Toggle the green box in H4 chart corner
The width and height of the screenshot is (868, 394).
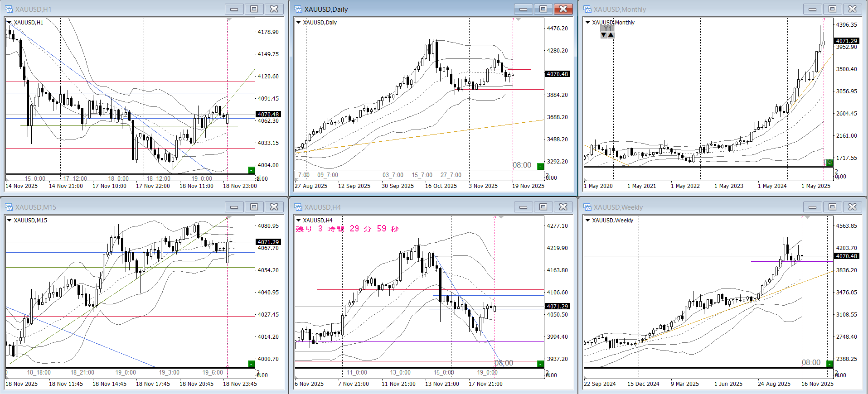540,364
